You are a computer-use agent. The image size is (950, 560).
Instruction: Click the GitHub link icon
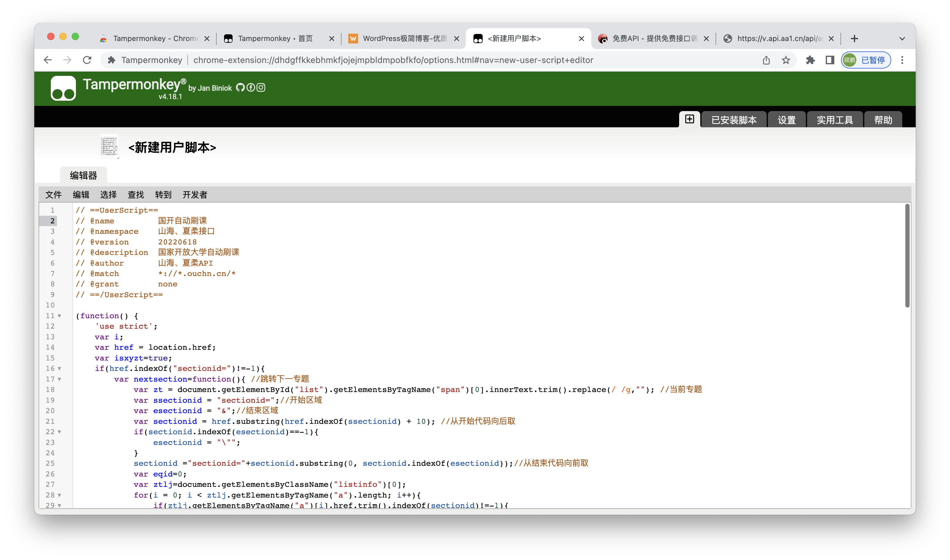pyautogui.click(x=242, y=88)
